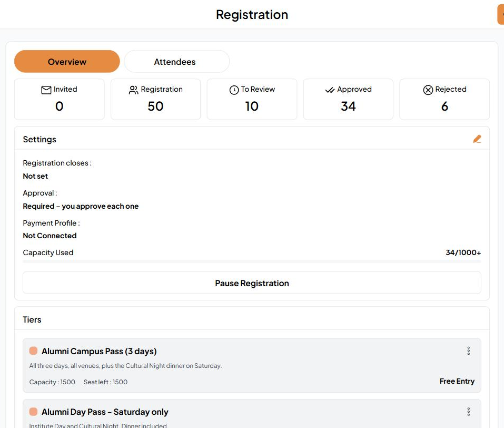Screen dimensions: 504x428
Task: Switch to the Overview tab
Action: coord(67,62)
